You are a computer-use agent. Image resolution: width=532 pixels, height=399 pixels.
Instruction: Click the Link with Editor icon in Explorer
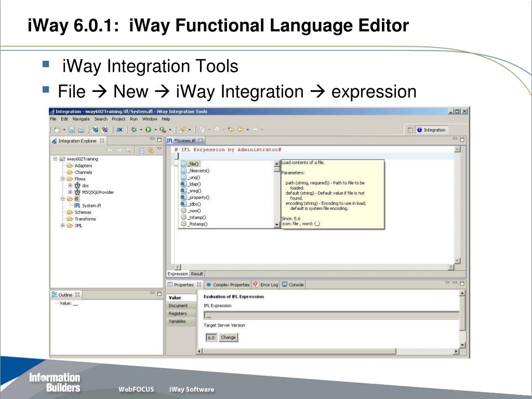(x=150, y=150)
